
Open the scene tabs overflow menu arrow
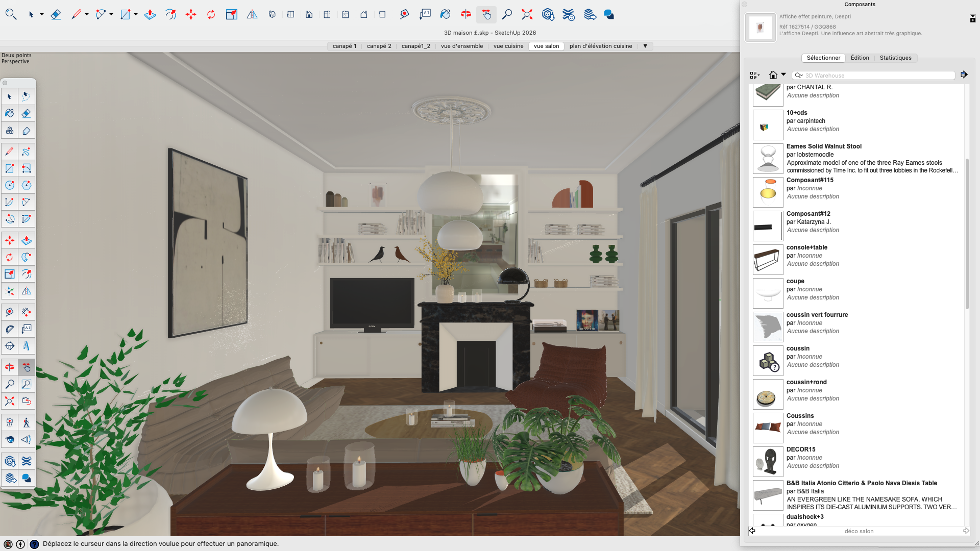click(646, 46)
